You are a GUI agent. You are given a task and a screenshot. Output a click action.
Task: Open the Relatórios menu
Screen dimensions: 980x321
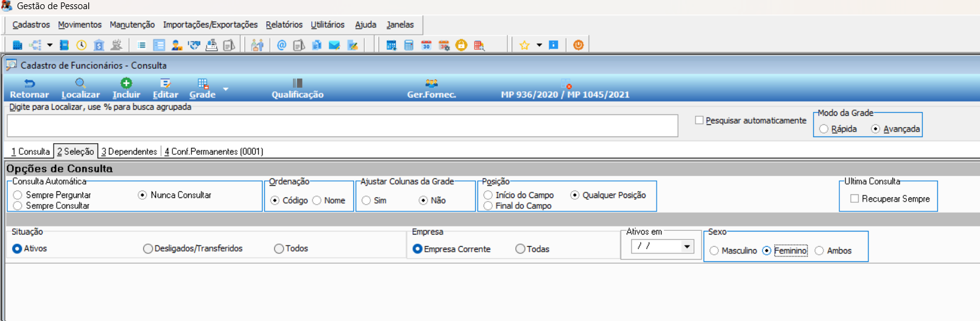click(x=284, y=25)
